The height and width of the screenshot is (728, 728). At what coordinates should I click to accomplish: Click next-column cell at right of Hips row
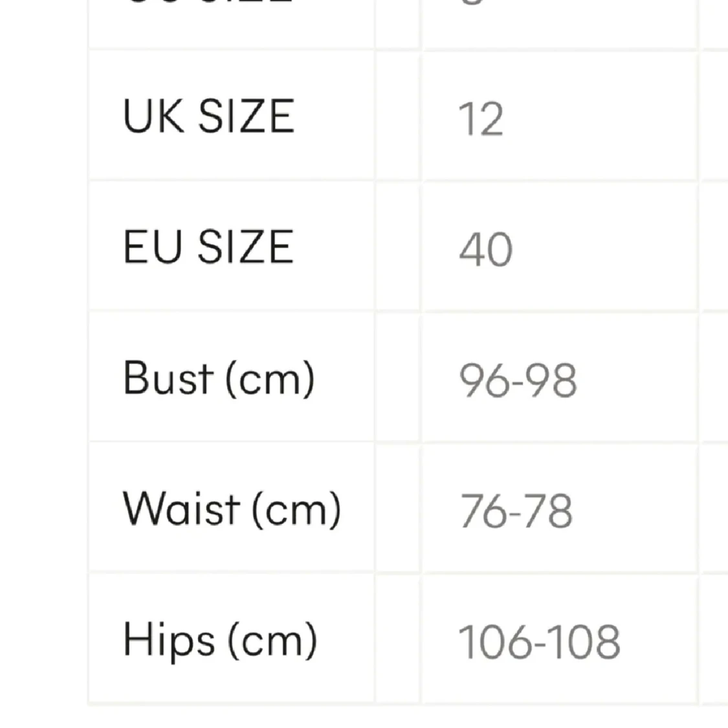[x=714, y=640]
